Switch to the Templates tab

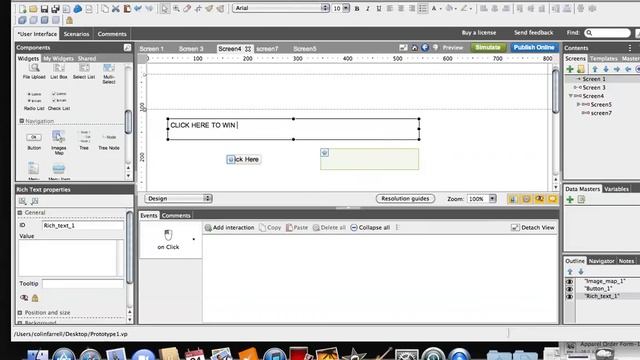[604, 58]
